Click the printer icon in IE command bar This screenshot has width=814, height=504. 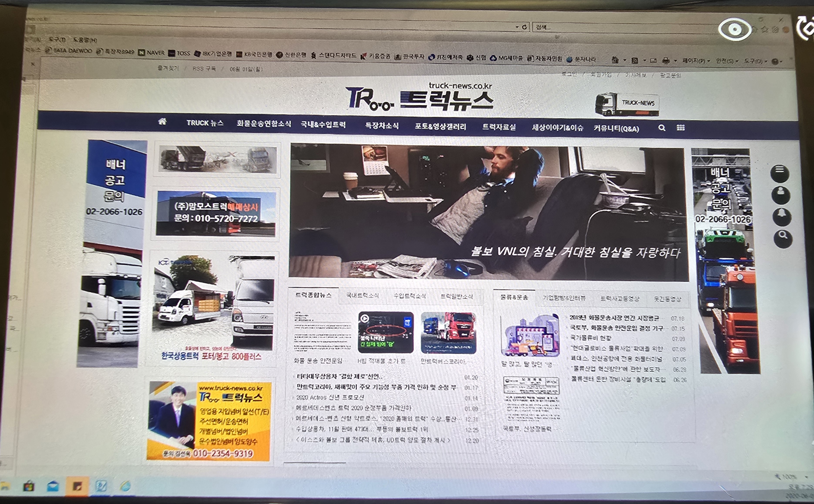[x=666, y=61]
